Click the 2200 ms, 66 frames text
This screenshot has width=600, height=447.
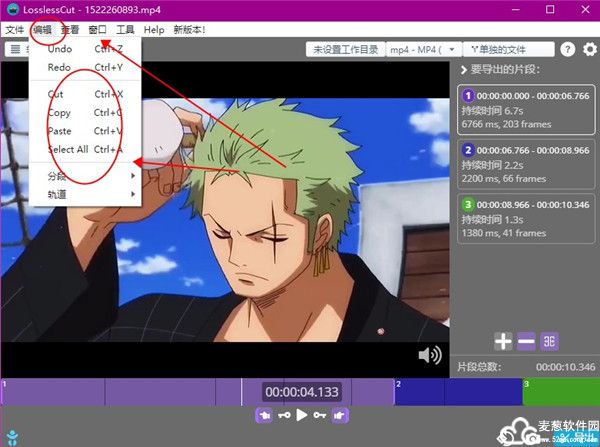tap(504, 179)
